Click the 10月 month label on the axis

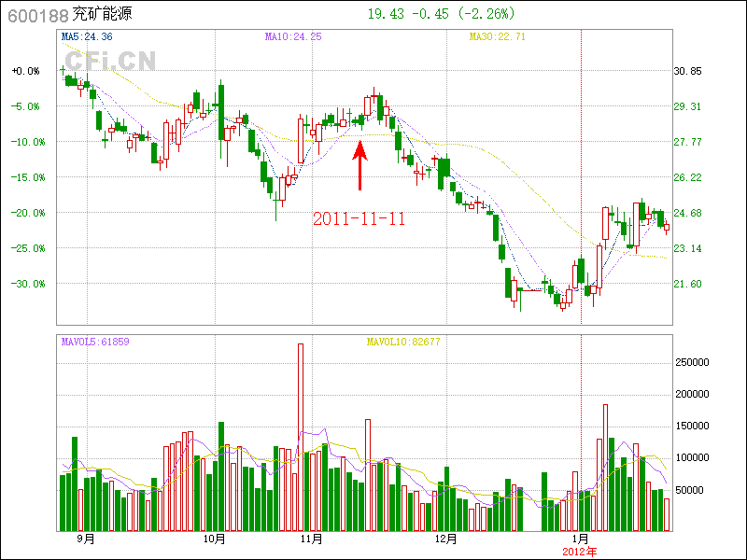click(214, 539)
